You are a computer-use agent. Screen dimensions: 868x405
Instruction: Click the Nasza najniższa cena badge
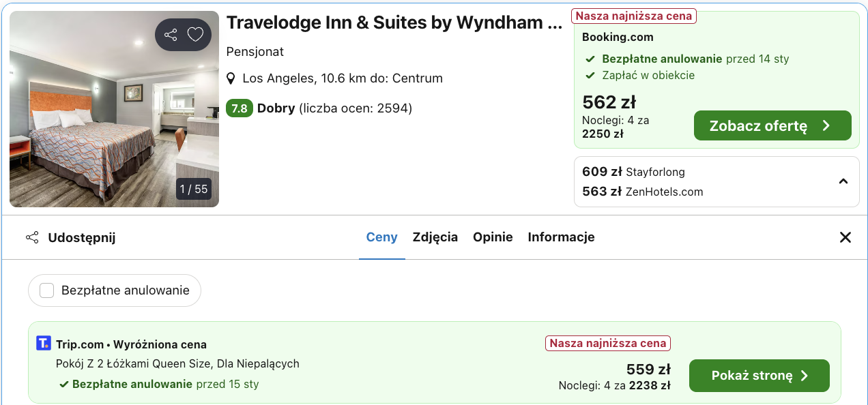click(x=633, y=15)
